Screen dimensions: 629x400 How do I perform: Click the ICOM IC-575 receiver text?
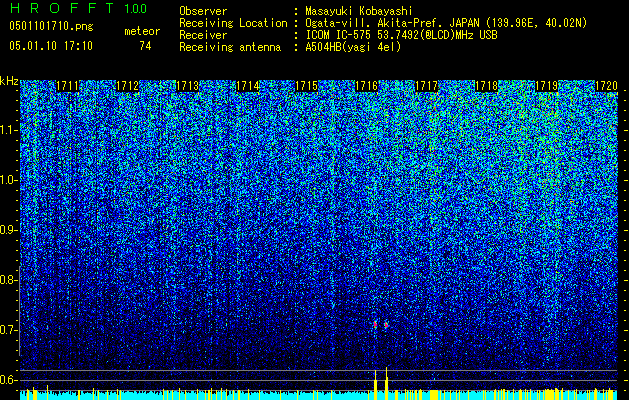click(x=401, y=35)
